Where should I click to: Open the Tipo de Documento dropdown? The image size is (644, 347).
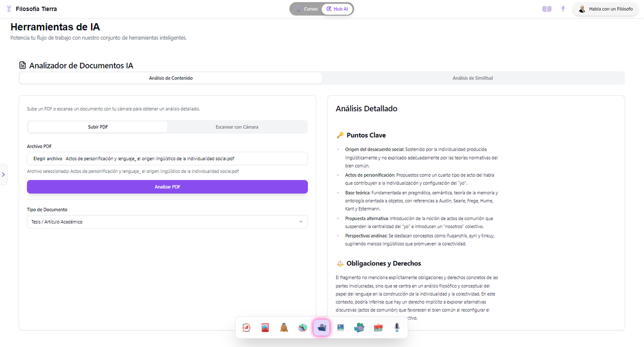click(167, 222)
